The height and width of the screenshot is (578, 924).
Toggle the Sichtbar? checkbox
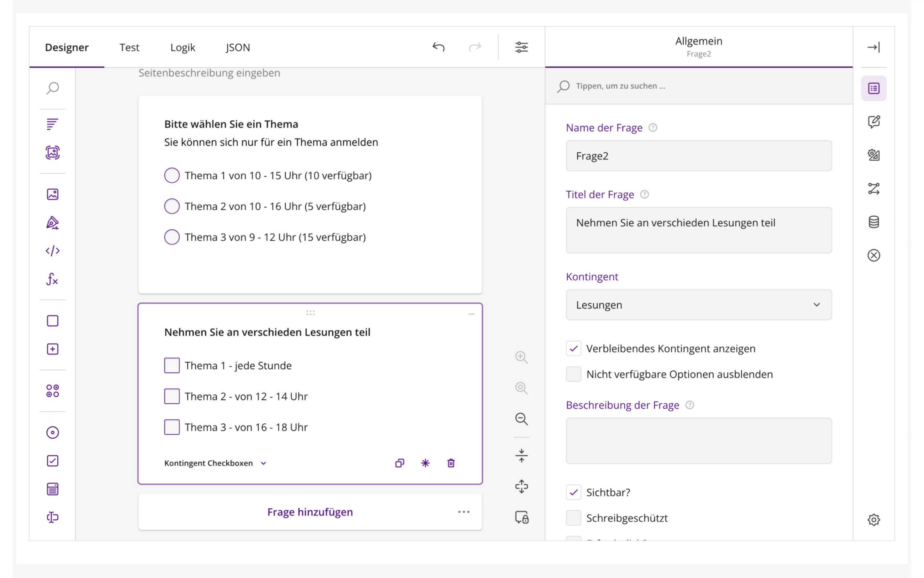point(573,492)
